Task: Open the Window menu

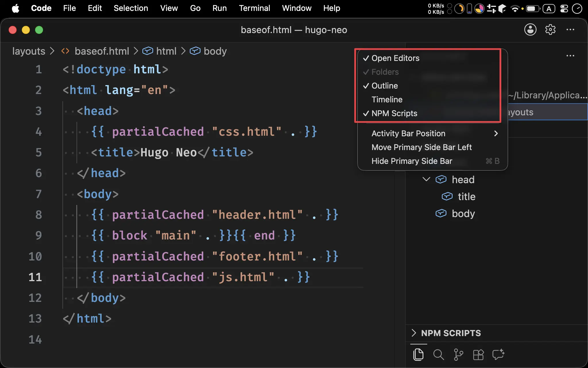Action: (x=297, y=8)
